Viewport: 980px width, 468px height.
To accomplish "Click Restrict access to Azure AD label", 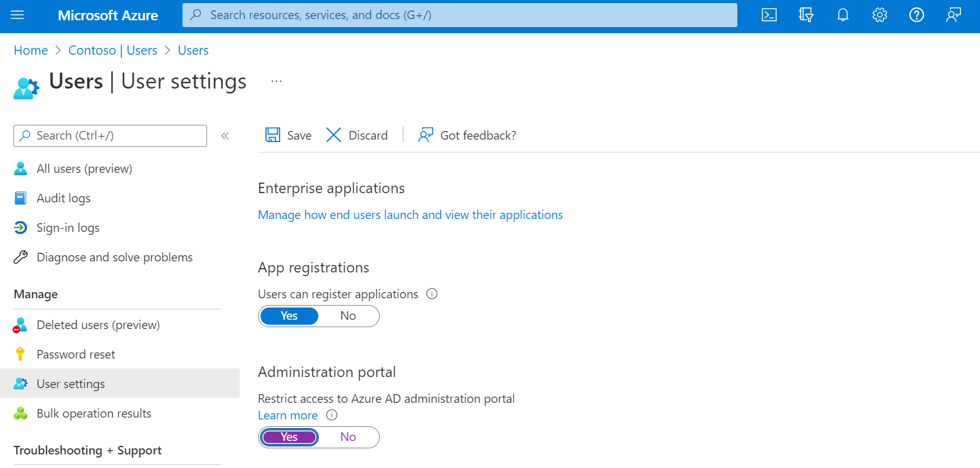I will 386,399.
